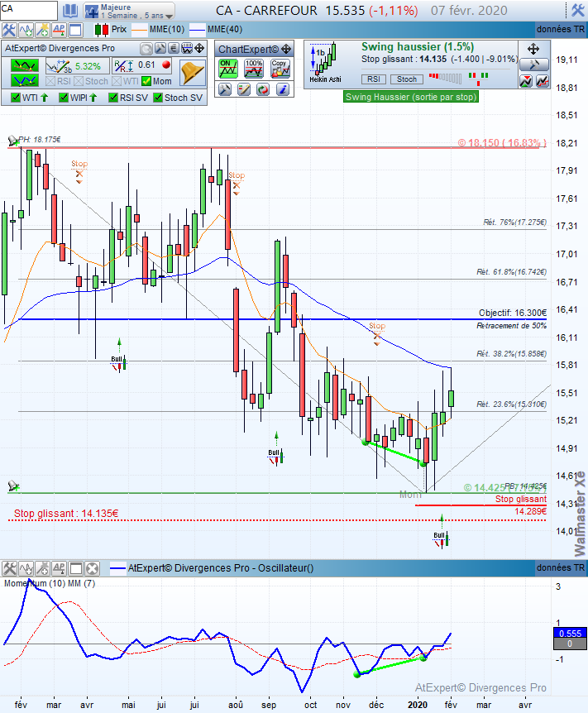This screenshot has height=713, width=588.
Task: Move the Swing panel with its cross-arrow handle
Action: (533, 49)
